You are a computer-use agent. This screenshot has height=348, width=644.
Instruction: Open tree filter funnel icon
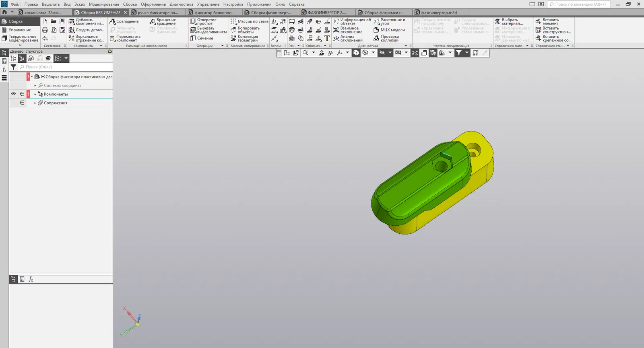click(x=13, y=67)
